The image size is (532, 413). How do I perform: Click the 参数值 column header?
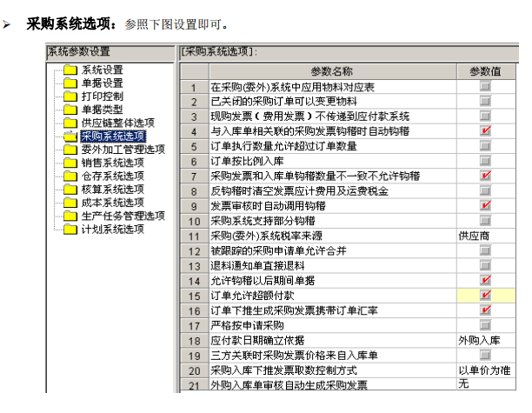[485, 70]
